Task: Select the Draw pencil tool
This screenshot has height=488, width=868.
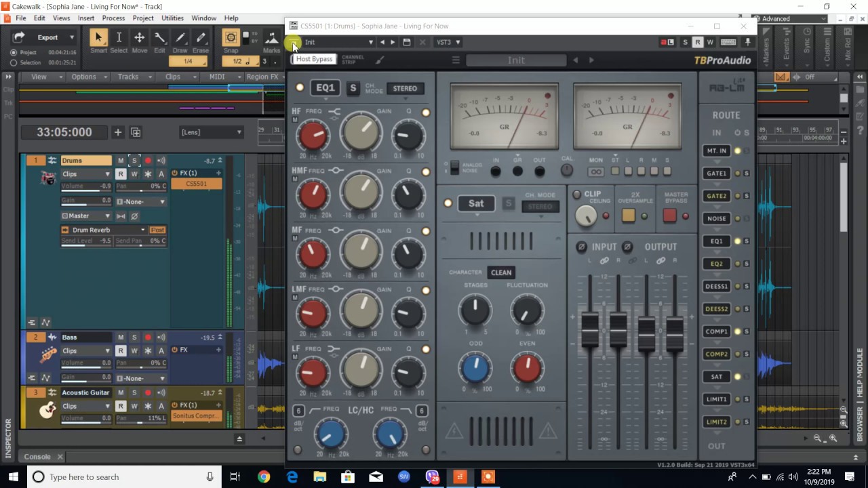Action: pyautogui.click(x=180, y=38)
